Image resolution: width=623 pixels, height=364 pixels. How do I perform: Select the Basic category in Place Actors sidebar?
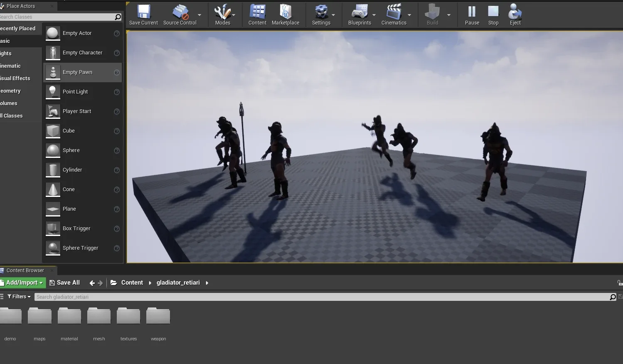(5, 41)
